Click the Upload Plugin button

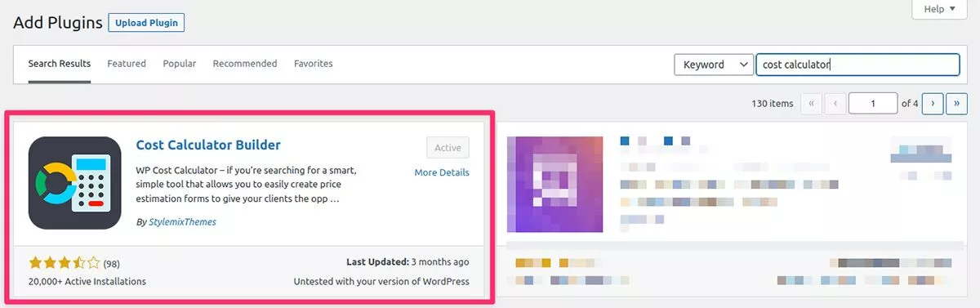(x=146, y=22)
